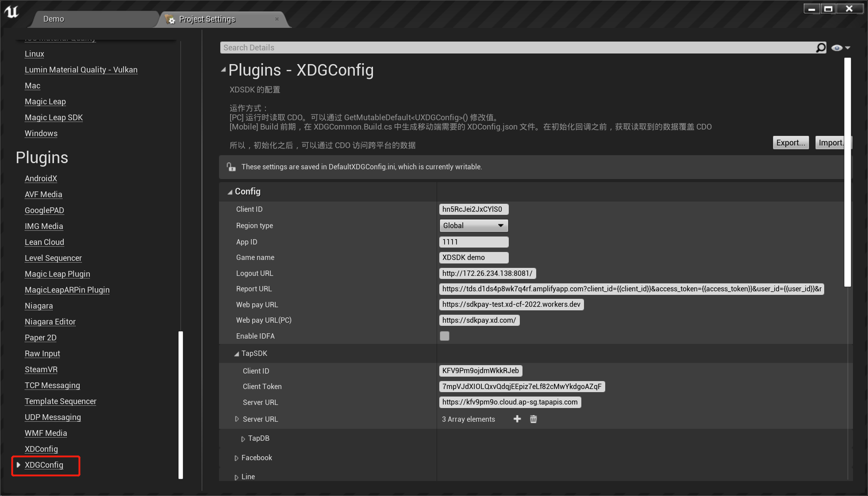Open MagicLeapARPin Plugin settings
Screen dimensions: 868x496
(67, 290)
